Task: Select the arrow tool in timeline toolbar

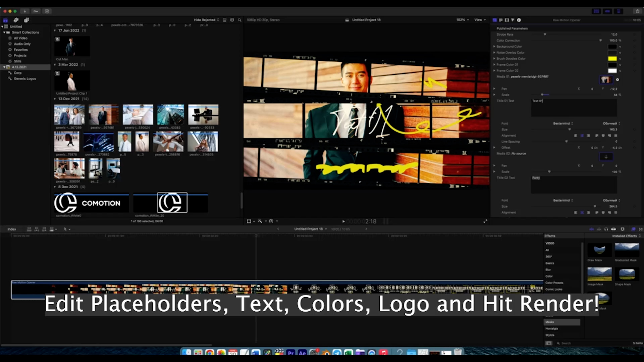Action: coord(65,229)
